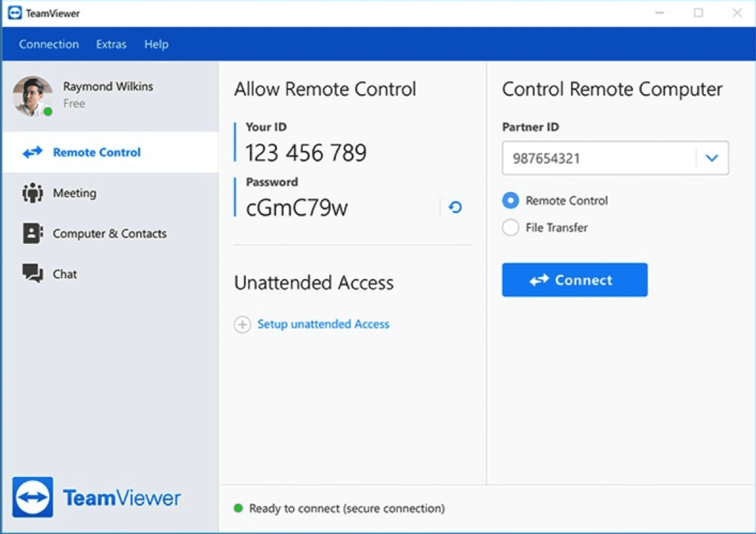Click Setup unattended Access link
Screen dimensions: 756x534
click(x=324, y=324)
